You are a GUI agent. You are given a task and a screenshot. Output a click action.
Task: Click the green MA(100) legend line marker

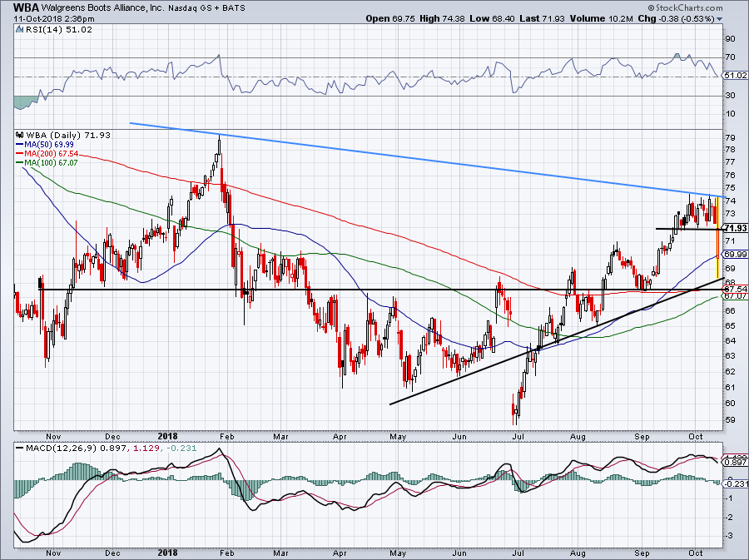pyautogui.click(x=20, y=163)
